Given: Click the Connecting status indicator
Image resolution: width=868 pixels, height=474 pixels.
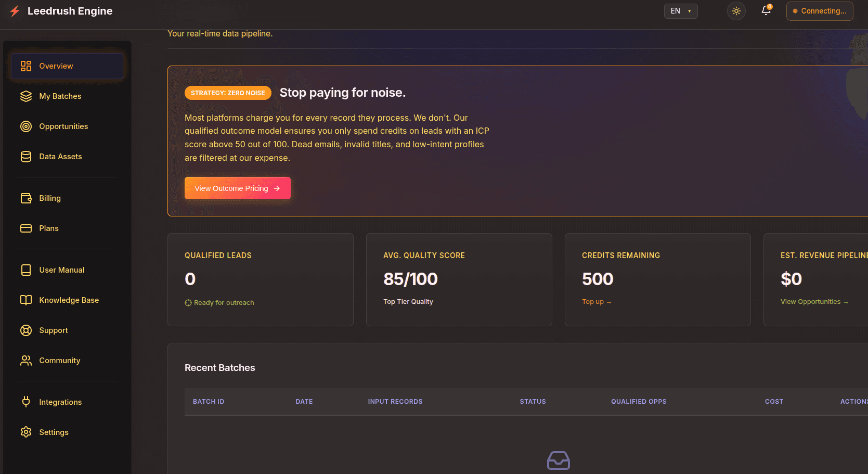Looking at the screenshot, I should tap(819, 10).
